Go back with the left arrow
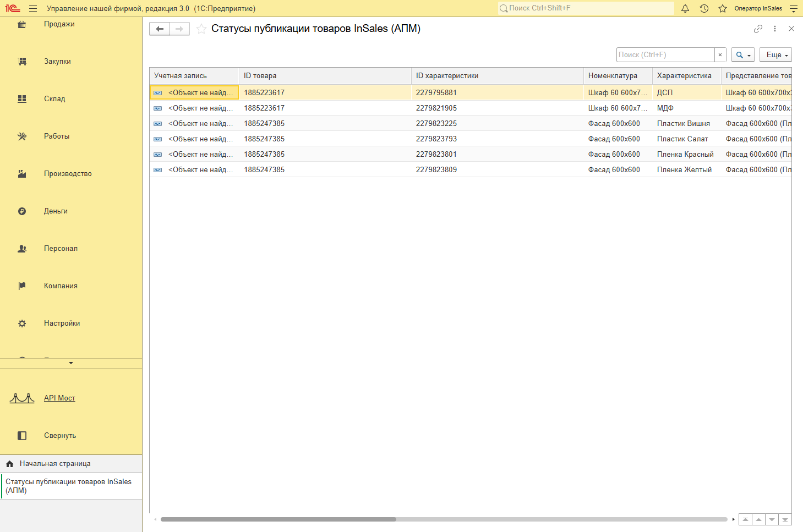Screen dimensions: 803x532 tap(160, 29)
